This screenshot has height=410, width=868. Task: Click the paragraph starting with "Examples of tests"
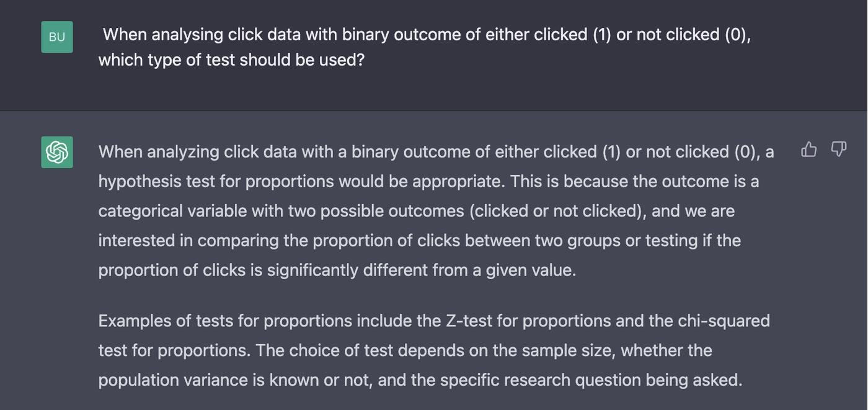click(434, 350)
